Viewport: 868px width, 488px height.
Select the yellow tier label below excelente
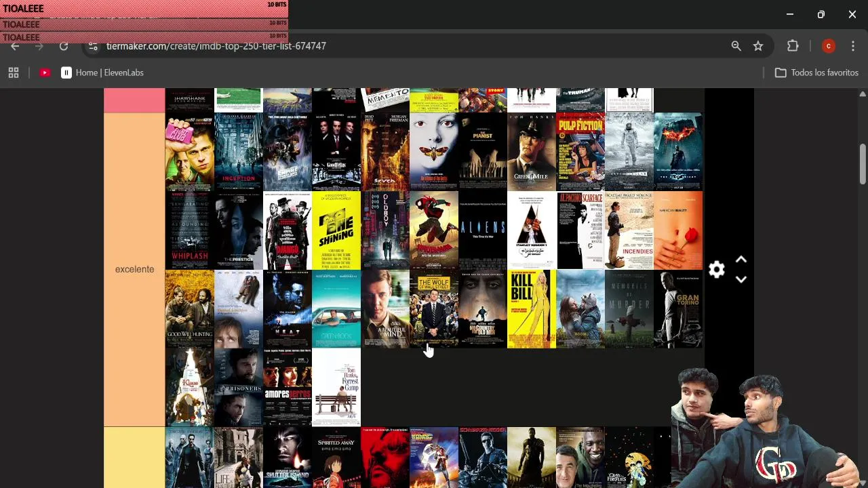134,457
